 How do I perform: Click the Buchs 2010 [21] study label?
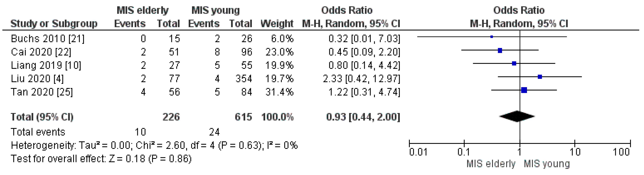point(47,39)
